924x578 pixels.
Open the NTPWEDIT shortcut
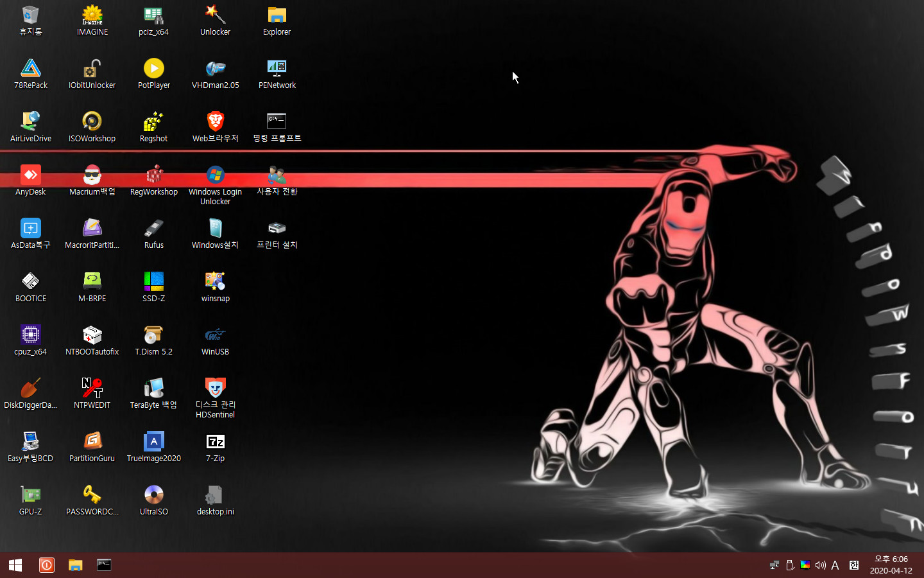click(92, 394)
